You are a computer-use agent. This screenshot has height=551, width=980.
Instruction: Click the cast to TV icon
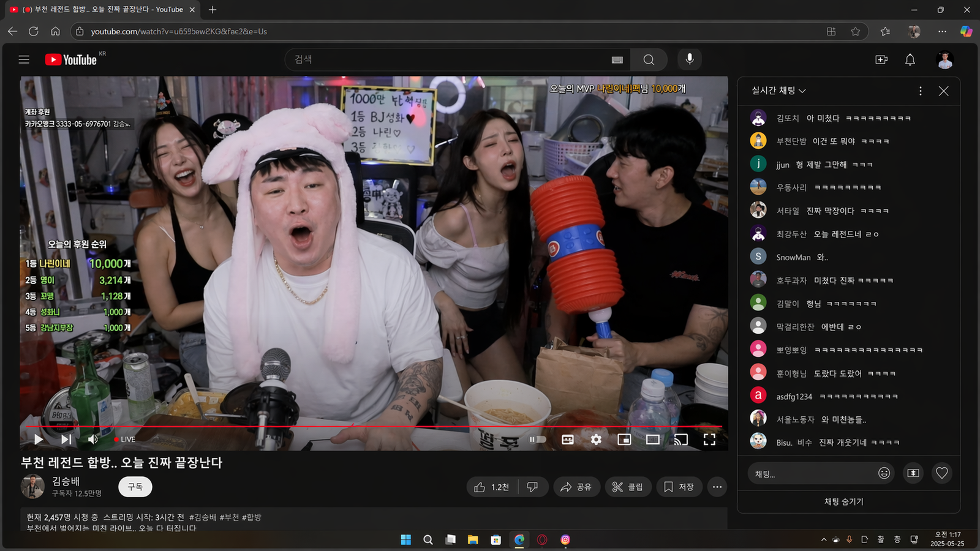pyautogui.click(x=681, y=440)
